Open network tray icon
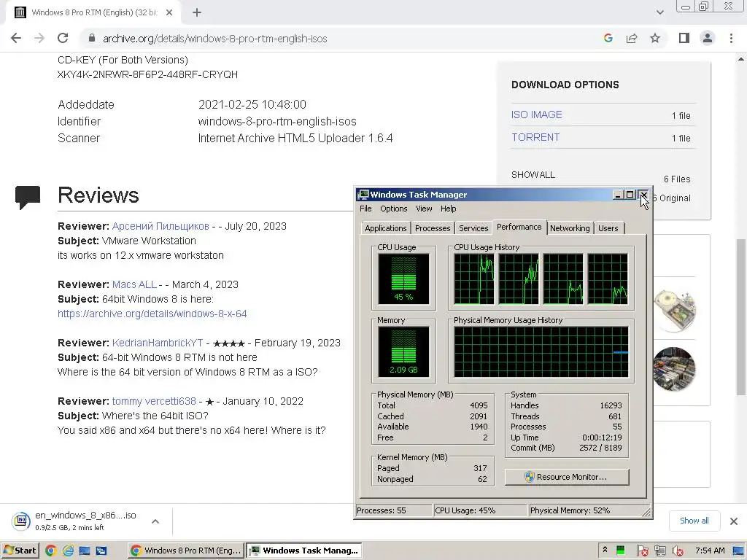747x560 pixels. coord(659,551)
